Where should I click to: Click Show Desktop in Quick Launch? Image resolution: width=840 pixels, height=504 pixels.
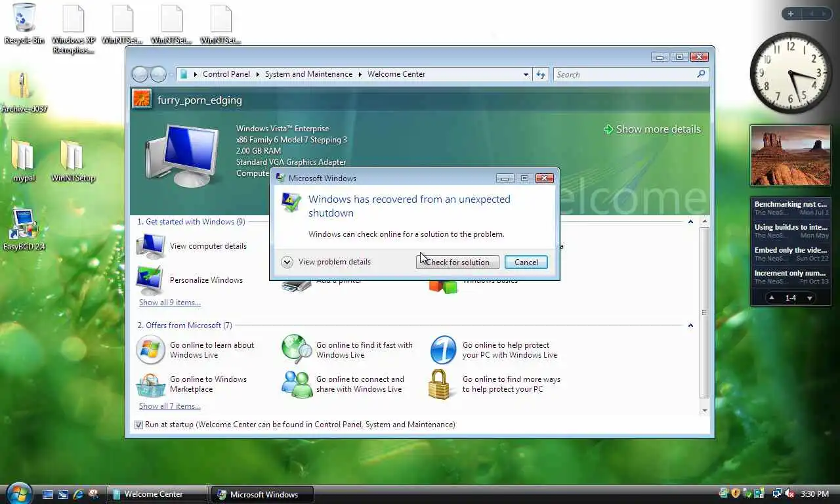coord(49,493)
